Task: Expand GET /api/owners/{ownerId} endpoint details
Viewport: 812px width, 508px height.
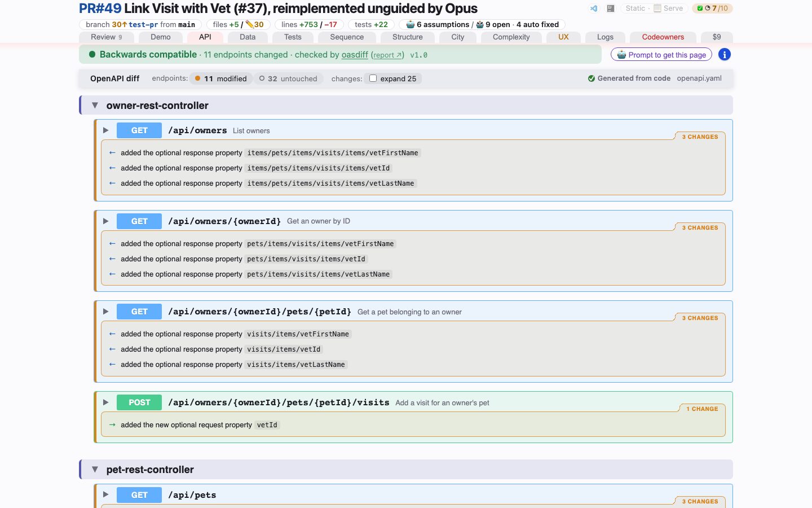Action: coord(105,221)
